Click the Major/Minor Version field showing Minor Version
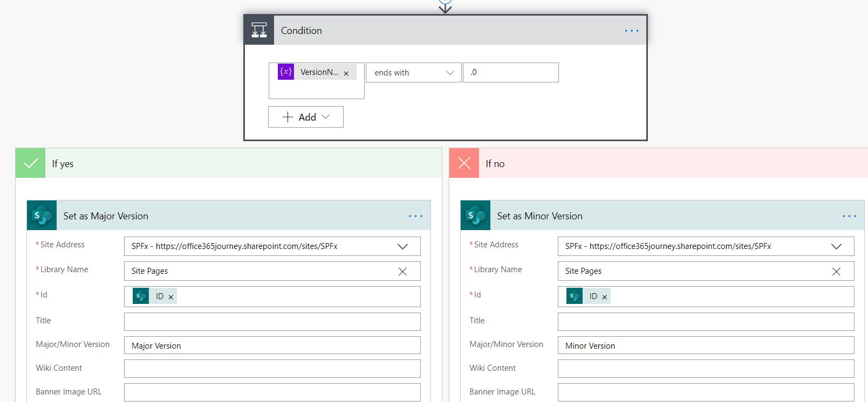868x402 pixels. coord(706,345)
